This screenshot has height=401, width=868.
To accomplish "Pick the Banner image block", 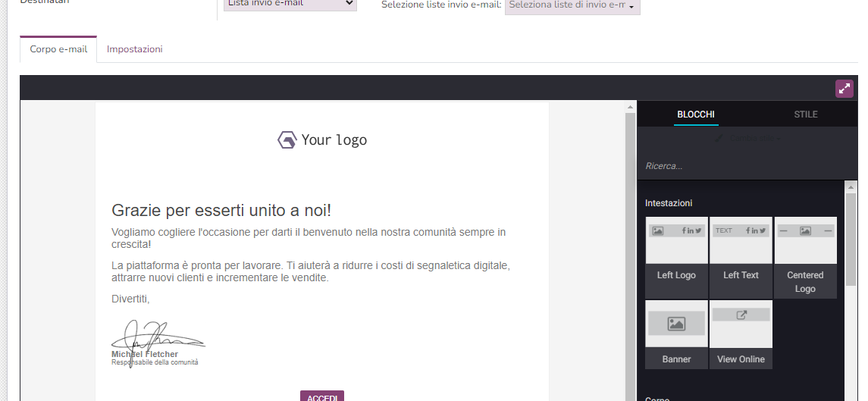I will point(676,334).
